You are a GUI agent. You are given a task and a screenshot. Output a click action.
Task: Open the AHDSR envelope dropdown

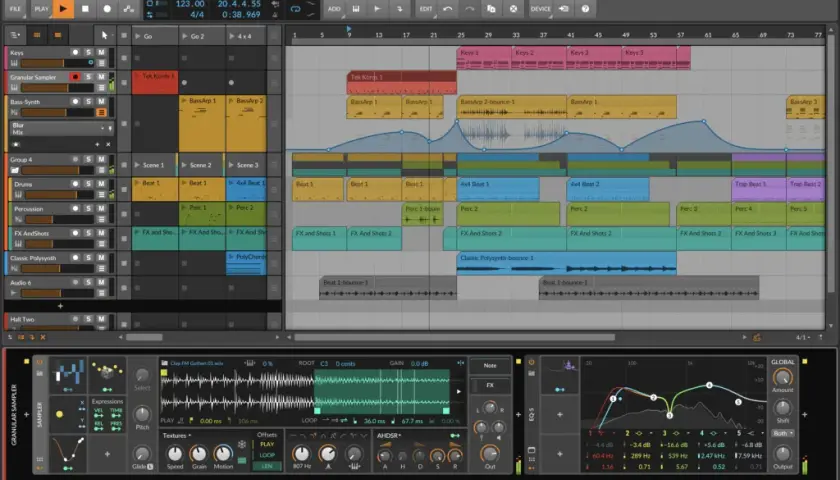[x=389, y=436]
